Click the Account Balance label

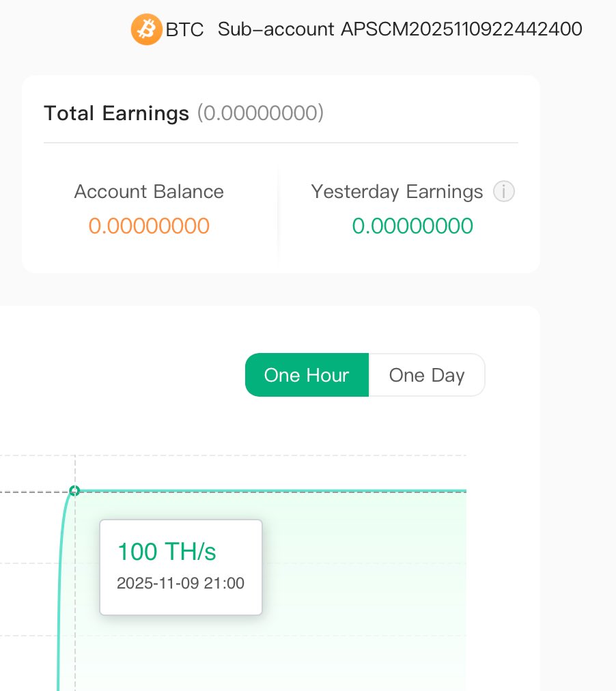149,192
